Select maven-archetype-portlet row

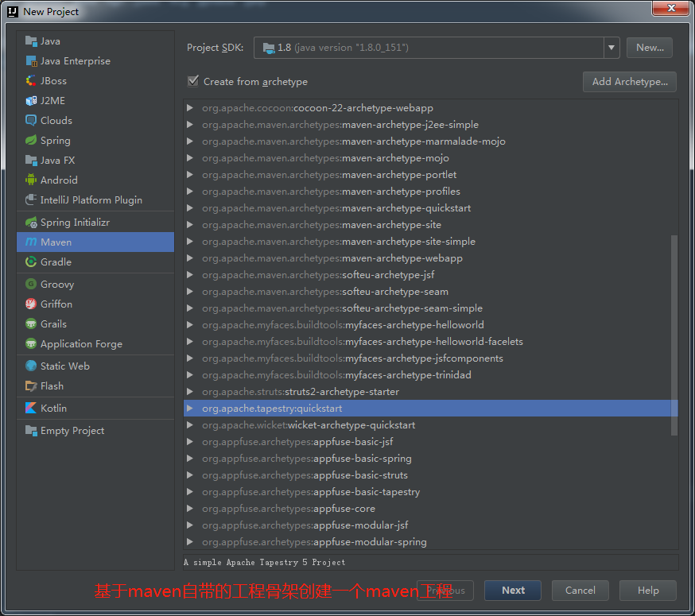tap(431, 175)
